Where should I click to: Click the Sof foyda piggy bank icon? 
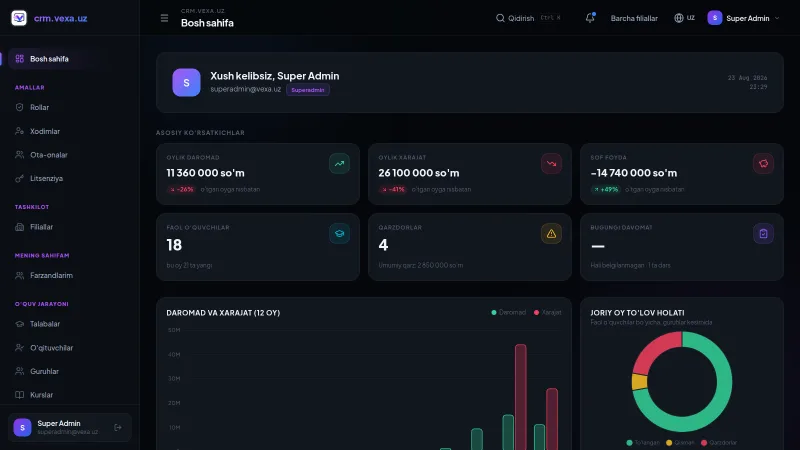pos(763,164)
